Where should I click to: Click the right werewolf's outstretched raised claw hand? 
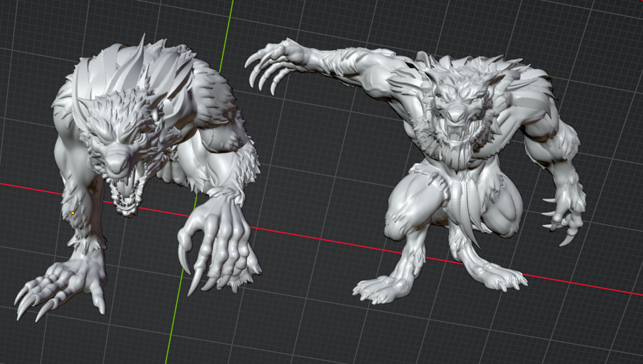(272, 63)
